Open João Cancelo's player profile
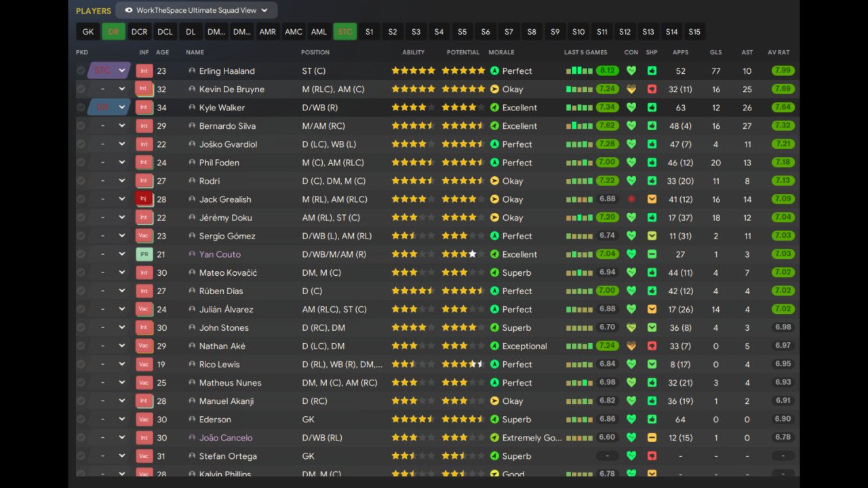Viewport: 868px width, 488px height. 226,438
